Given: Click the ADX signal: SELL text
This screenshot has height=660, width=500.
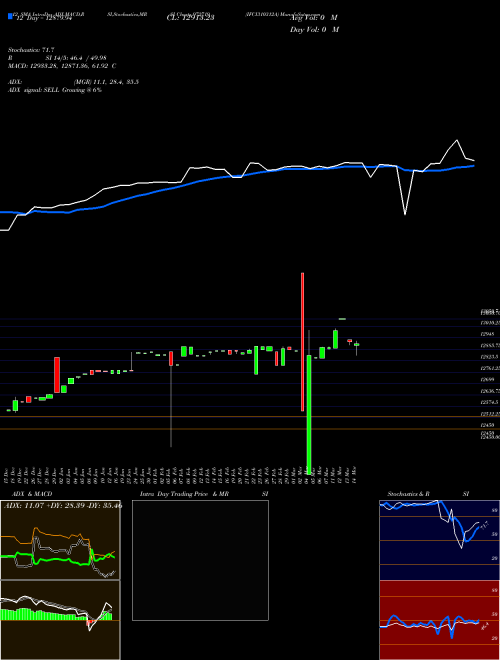Looking at the screenshot, I should (55, 90).
